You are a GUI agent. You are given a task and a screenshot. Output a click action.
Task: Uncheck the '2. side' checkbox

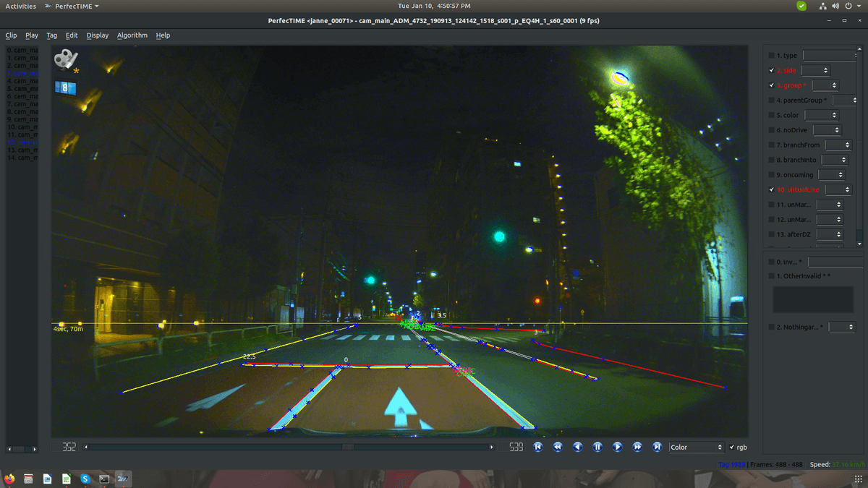point(771,70)
